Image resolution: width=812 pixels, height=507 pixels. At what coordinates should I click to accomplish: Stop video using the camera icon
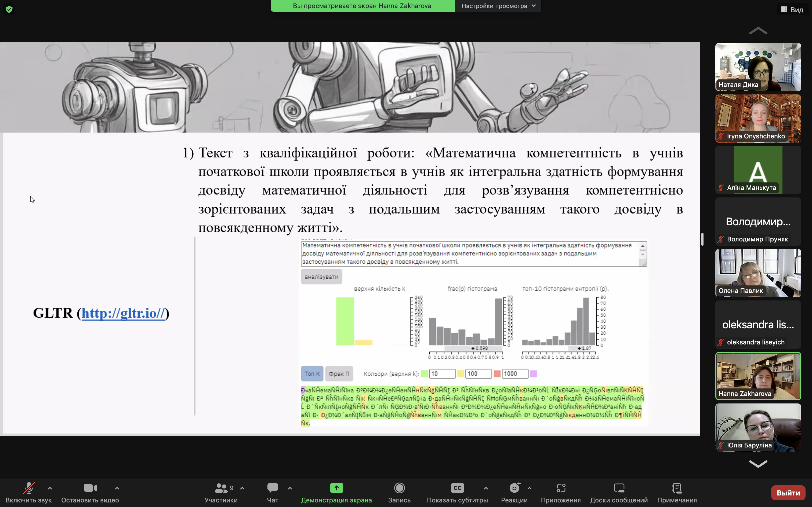click(x=90, y=488)
